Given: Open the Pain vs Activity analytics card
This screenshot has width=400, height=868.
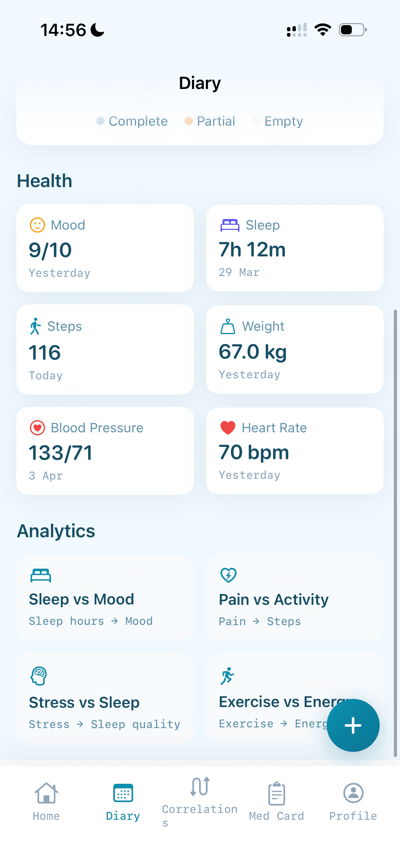Looking at the screenshot, I should click(295, 598).
